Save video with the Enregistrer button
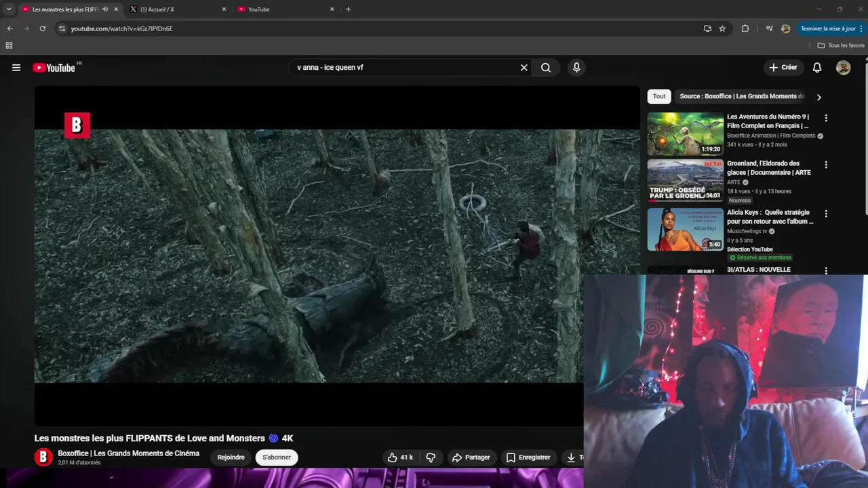The height and width of the screenshot is (488, 868). 528,457
